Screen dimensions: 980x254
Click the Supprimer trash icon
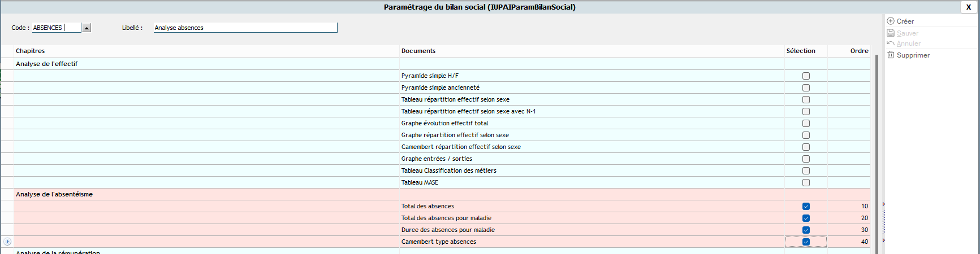point(891,55)
